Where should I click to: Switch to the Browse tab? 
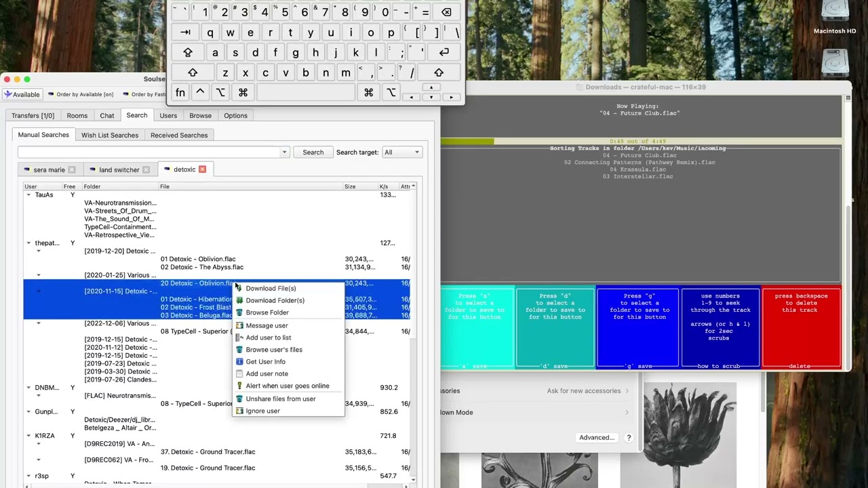click(201, 116)
